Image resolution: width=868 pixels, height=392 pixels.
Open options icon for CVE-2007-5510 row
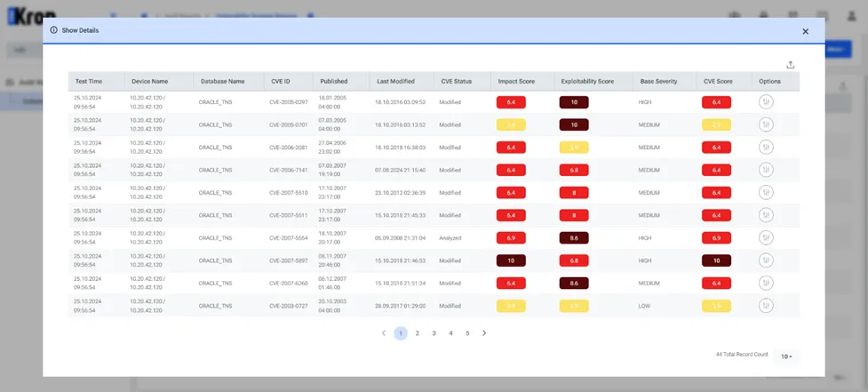point(766,193)
